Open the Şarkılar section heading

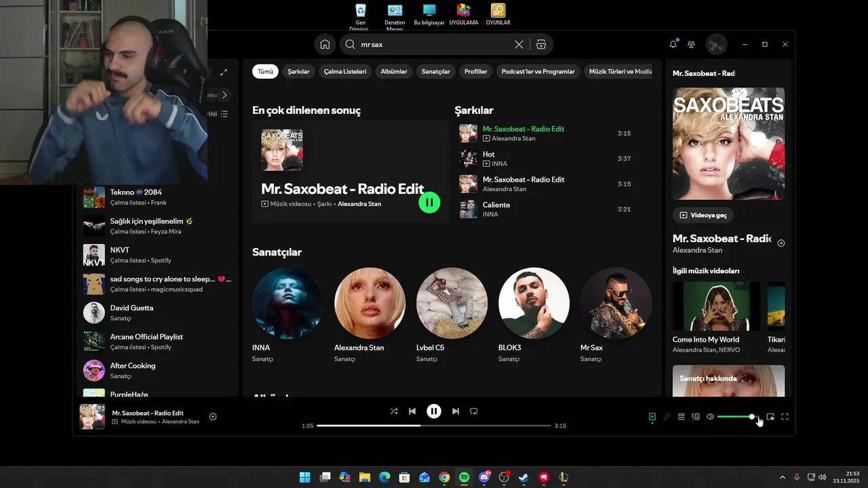tap(474, 110)
